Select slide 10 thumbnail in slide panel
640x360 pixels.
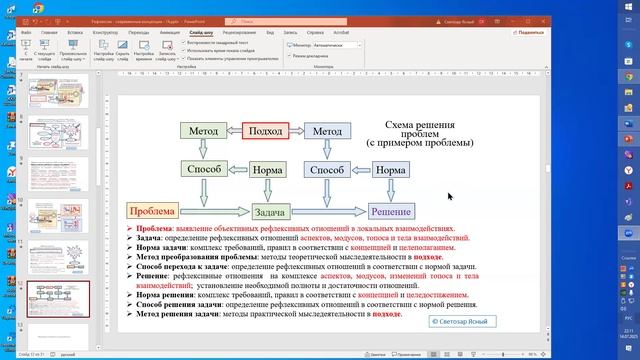[58, 216]
